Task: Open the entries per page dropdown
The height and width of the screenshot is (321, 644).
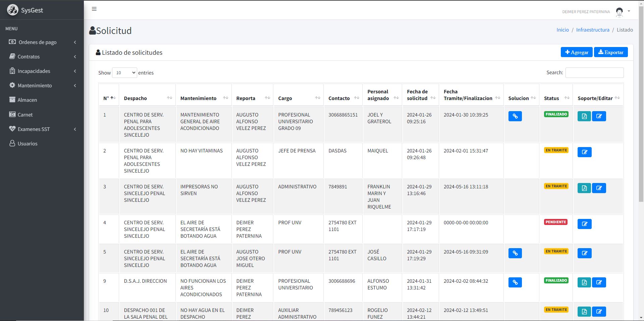Action: coord(124,73)
